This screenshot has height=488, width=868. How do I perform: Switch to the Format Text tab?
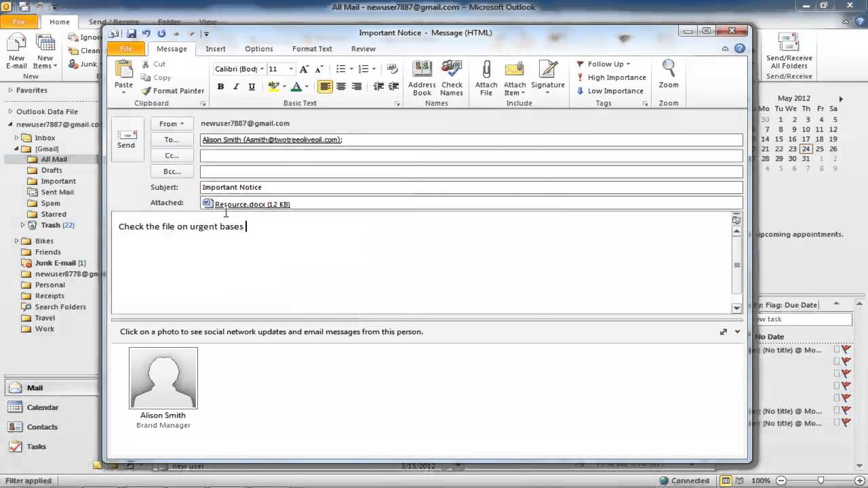pyautogui.click(x=312, y=49)
